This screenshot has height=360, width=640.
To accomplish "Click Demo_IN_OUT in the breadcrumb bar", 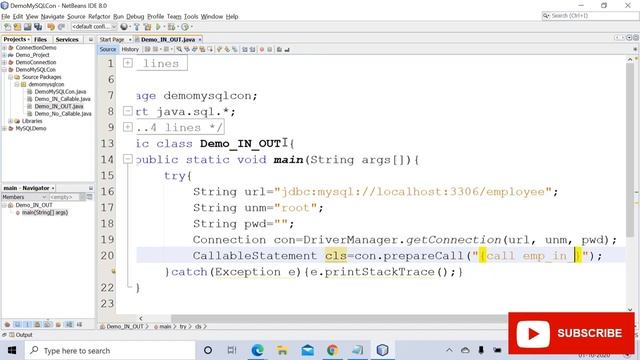I will coord(124,327).
